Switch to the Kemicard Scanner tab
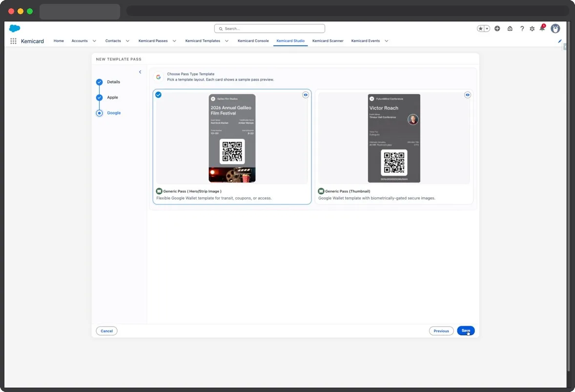575x392 pixels. point(328,41)
